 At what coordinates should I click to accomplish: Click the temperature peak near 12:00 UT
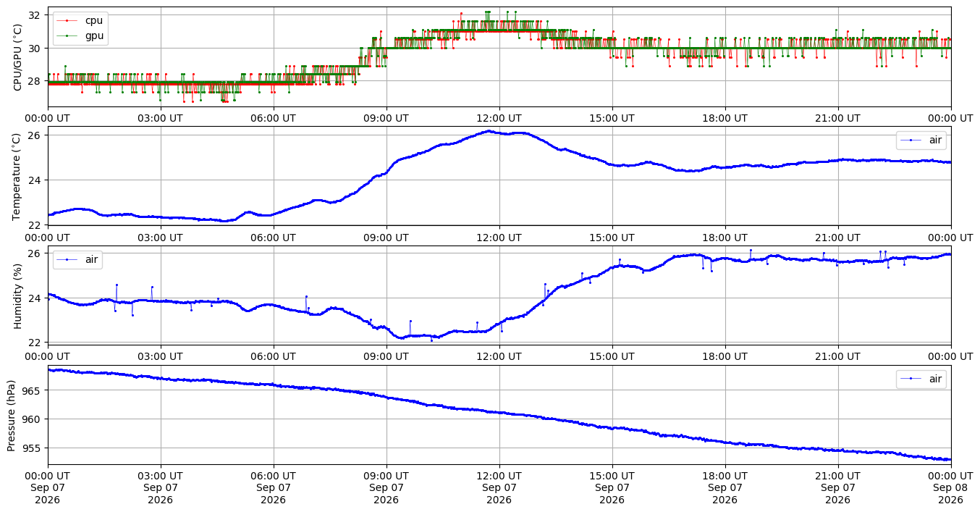click(489, 131)
